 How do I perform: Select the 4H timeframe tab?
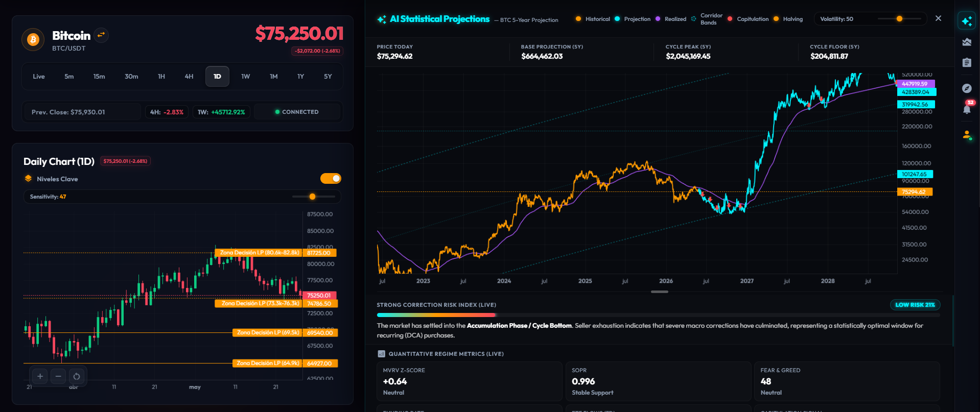coord(189,77)
